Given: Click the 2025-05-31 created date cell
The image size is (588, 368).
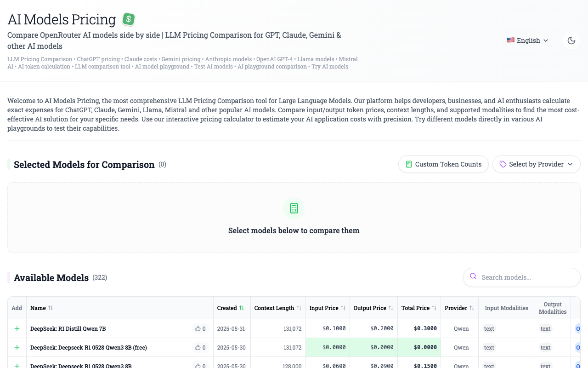Looking at the screenshot, I should [232, 328].
